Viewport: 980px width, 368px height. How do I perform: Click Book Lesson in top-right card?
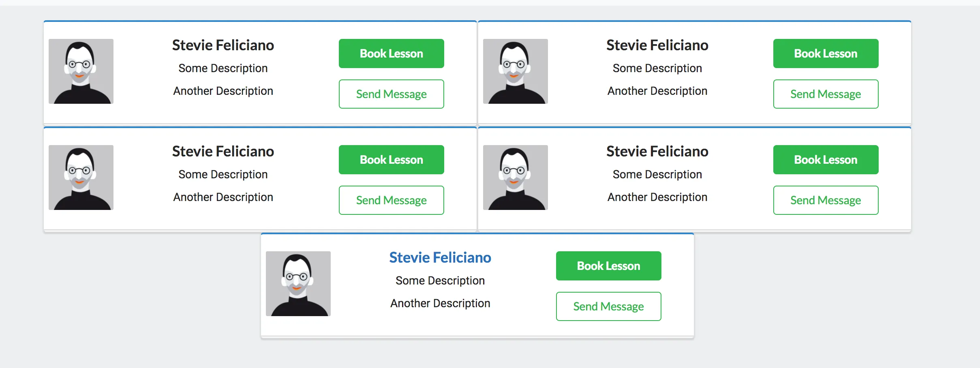(x=826, y=53)
